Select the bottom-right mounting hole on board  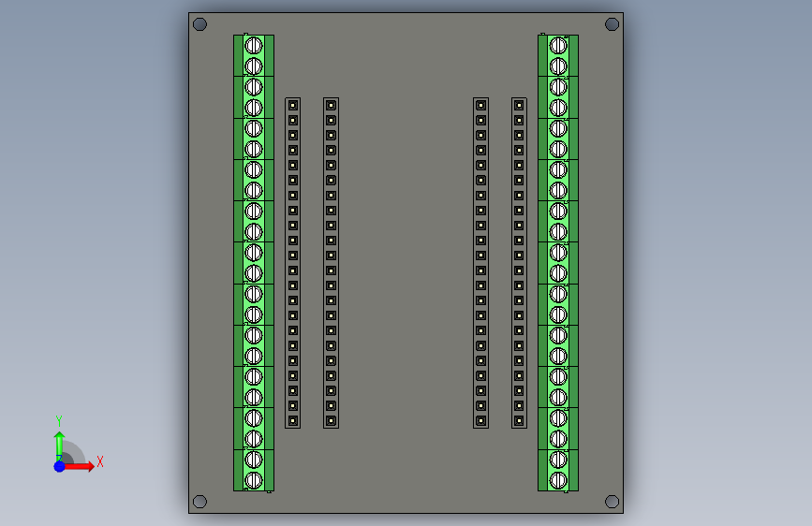613,502
